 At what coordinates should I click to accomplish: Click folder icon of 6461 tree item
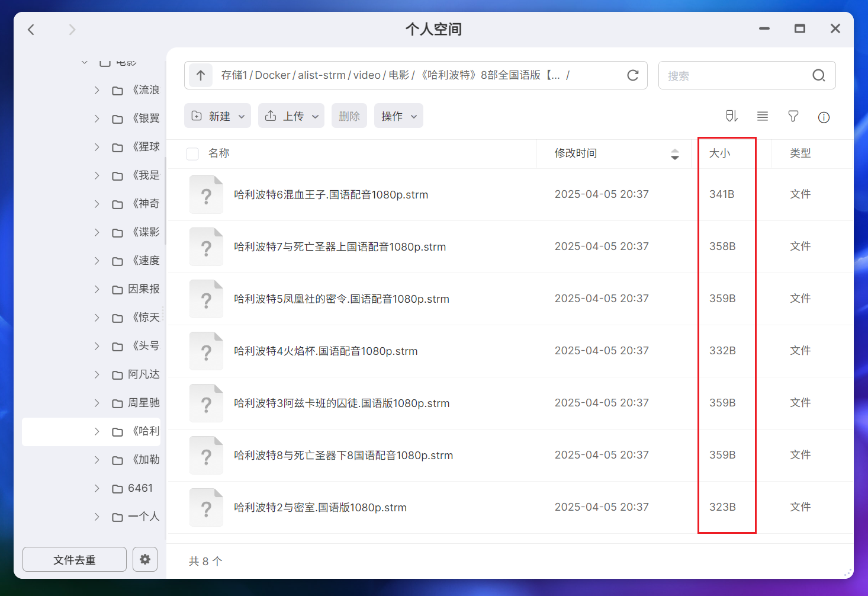point(118,489)
